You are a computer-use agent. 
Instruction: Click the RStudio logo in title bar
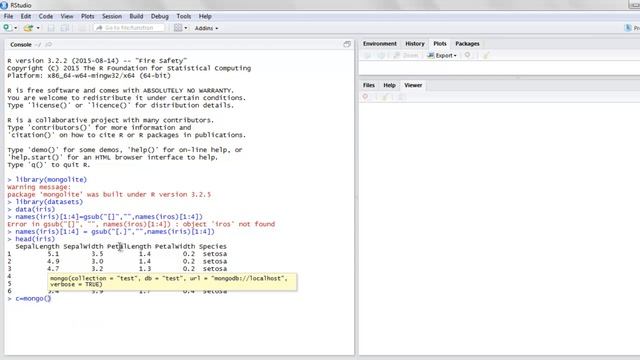pyautogui.click(x=4, y=5)
